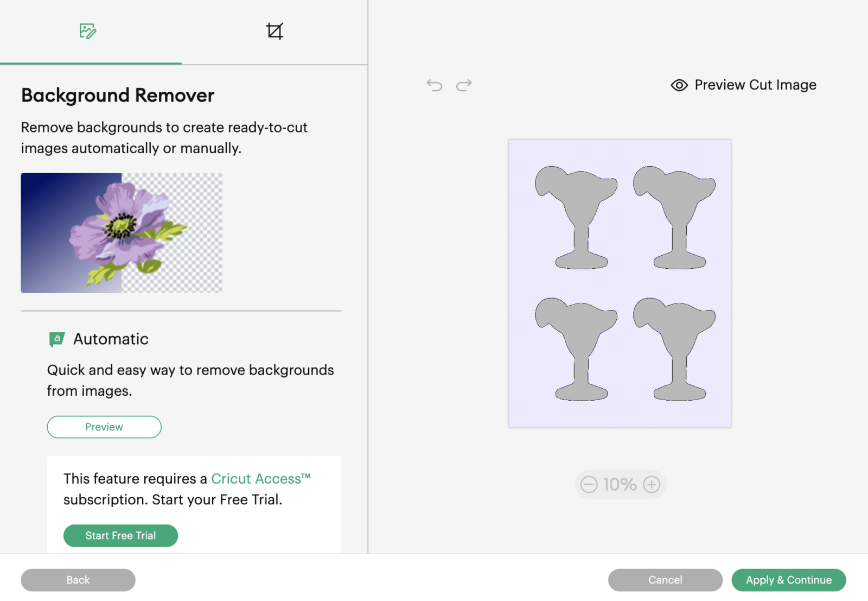Click Apply & Continue
This screenshot has width=868, height=601.
pyautogui.click(x=788, y=580)
